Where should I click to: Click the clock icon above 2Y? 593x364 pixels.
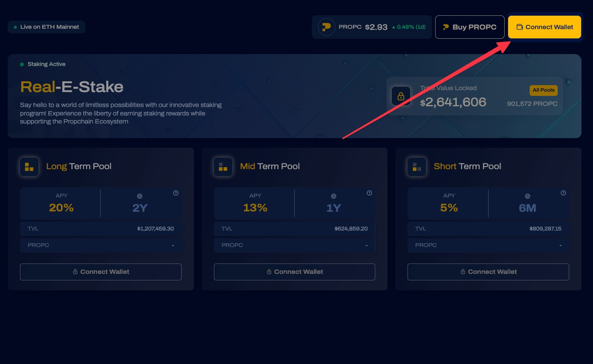pos(140,196)
